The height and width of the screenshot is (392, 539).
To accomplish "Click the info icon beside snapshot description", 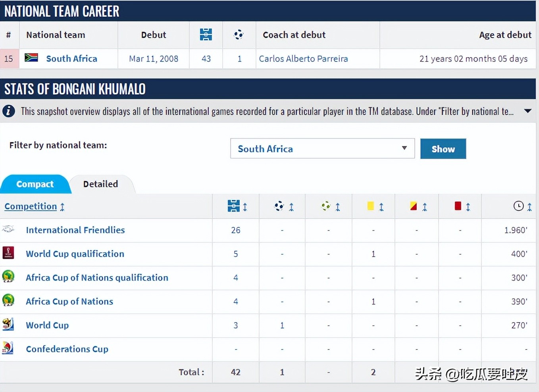I will pos(9,111).
